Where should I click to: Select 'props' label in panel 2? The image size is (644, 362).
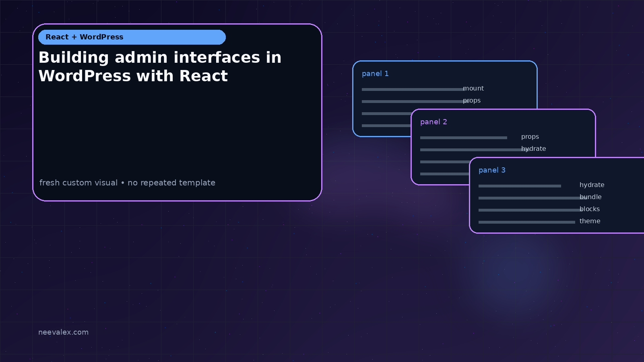[x=530, y=137]
